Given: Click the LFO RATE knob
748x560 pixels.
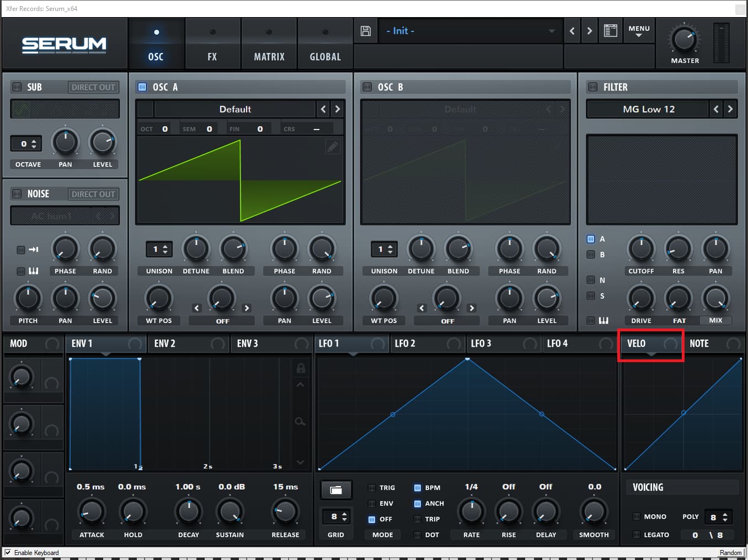Looking at the screenshot, I should (x=471, y=512).
